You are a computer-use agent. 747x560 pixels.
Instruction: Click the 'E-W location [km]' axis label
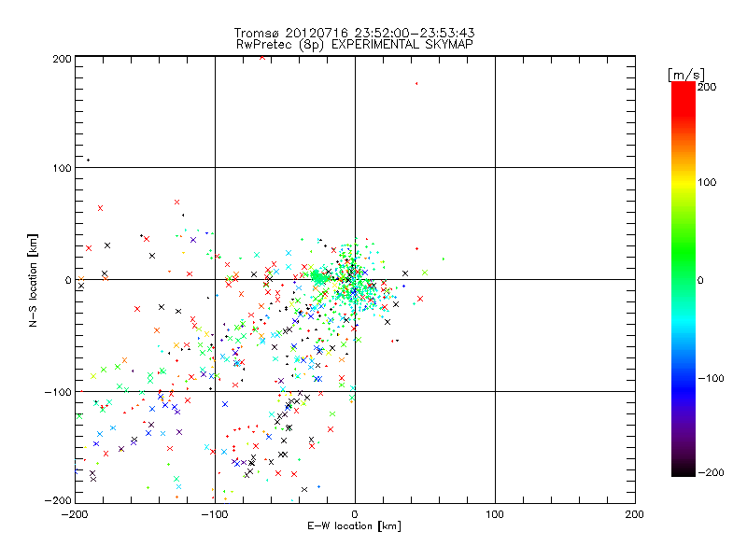tap(354, 526)
